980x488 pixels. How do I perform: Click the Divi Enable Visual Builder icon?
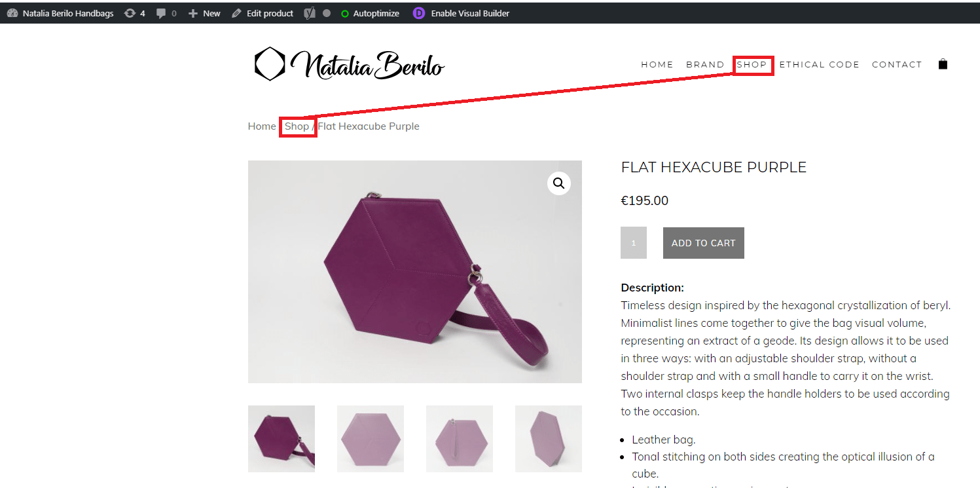(x=419, y=13)
